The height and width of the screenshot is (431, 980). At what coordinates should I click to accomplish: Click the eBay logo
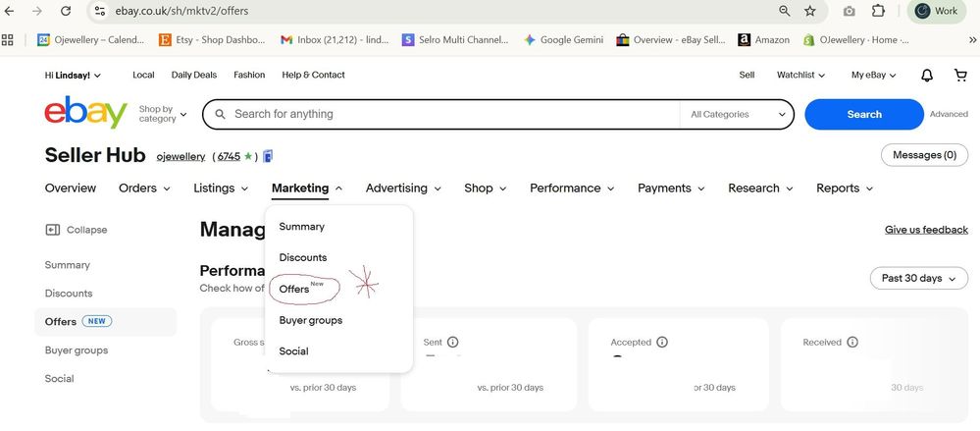click(x=86, y=114)
